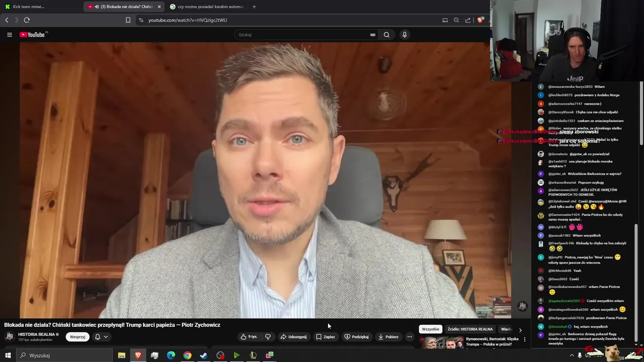Open the Windows Start menu
Screen dimensions: 644x362
(8, 355)
